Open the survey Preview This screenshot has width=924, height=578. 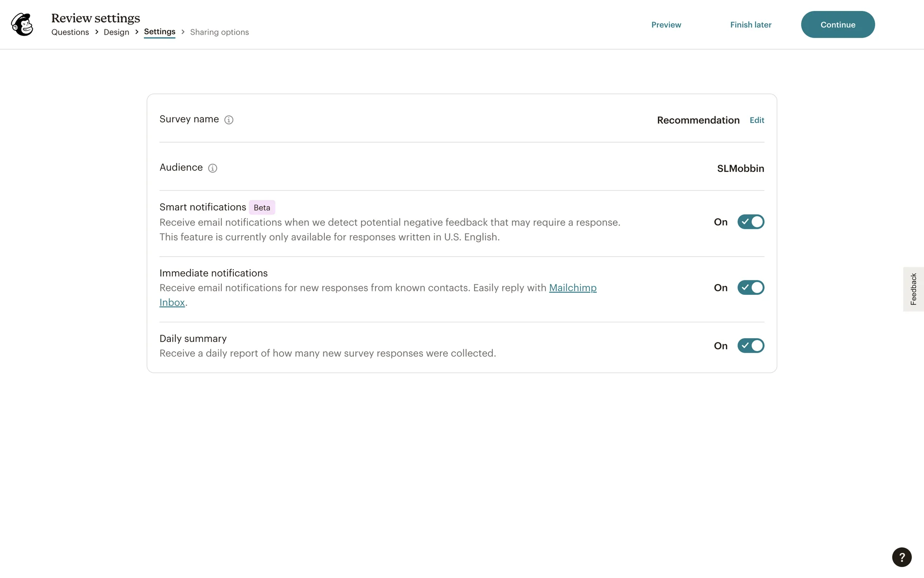pyautogui.click(x=666, y=25)
